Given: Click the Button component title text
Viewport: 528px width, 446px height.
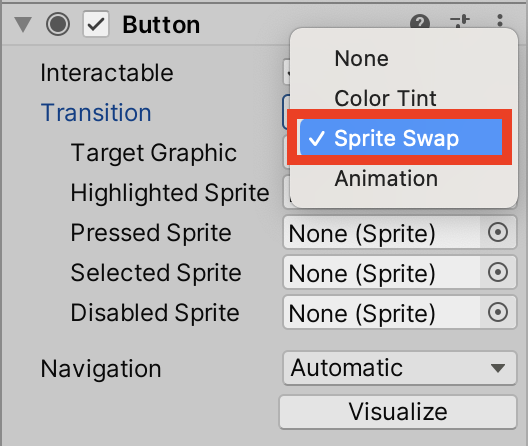Looking at the screenshot, I should 161,25.
